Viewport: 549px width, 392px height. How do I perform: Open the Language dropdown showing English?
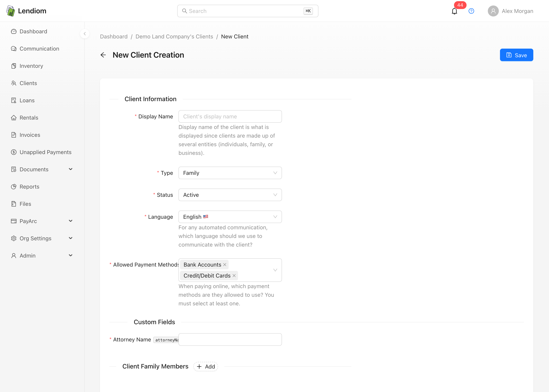coord(230,217)
